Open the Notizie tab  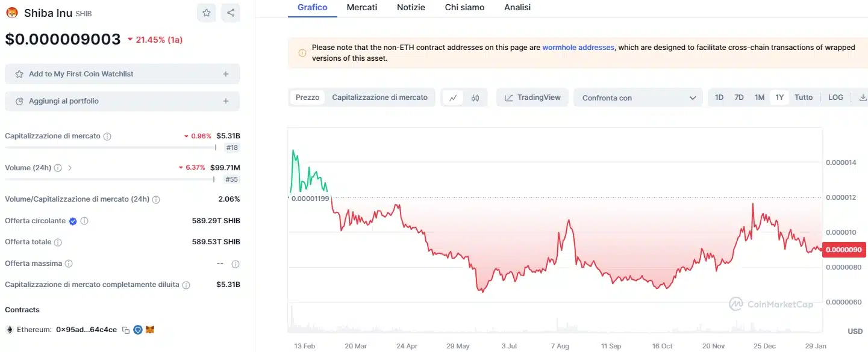pos(411,7)
